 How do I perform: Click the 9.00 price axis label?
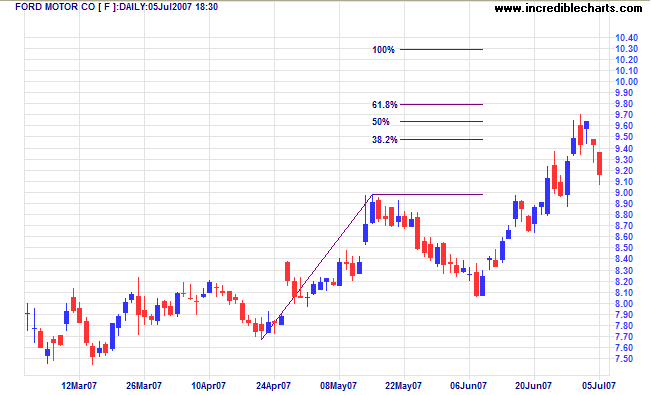[624, 193]
